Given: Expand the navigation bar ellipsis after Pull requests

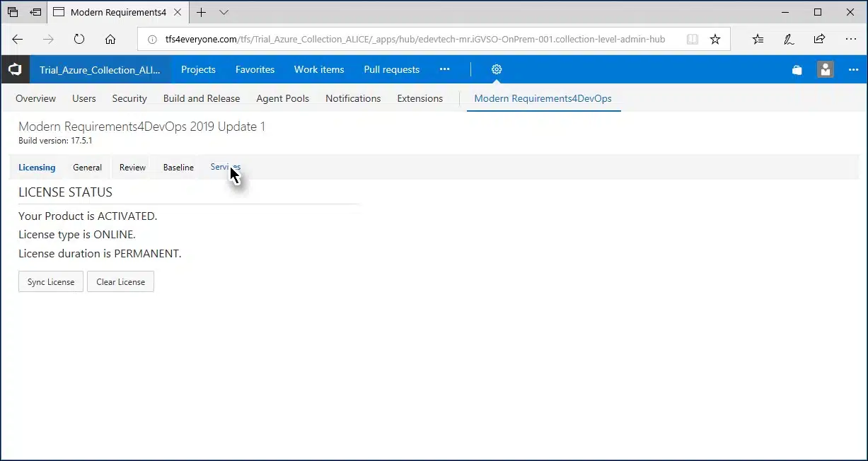Looking at the screenshot, I should [444, 69].
